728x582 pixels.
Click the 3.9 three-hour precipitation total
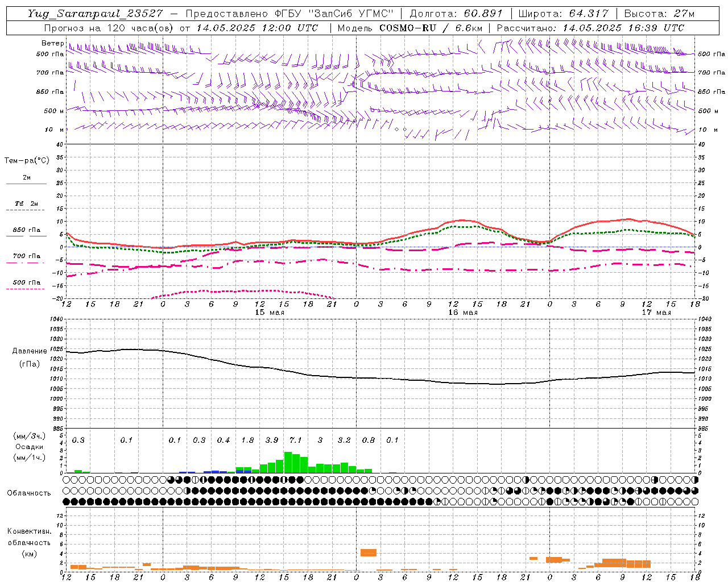click(272, 440)
